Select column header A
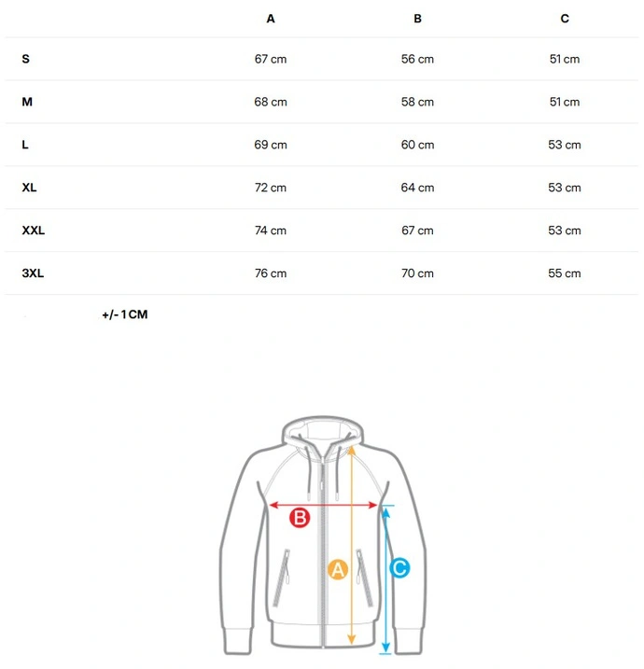This screenshot has width=644, height=669. click(271, 19)
